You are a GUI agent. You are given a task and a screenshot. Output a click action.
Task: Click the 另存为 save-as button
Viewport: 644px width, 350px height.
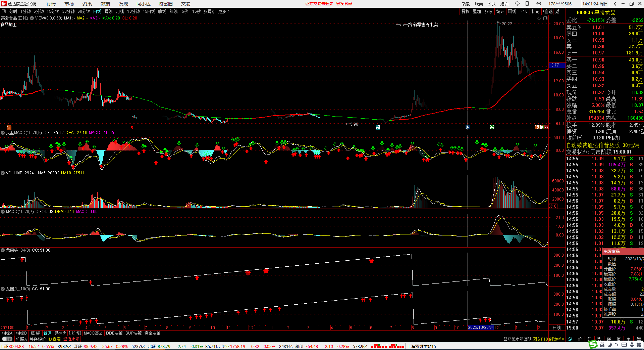(60, 333)
